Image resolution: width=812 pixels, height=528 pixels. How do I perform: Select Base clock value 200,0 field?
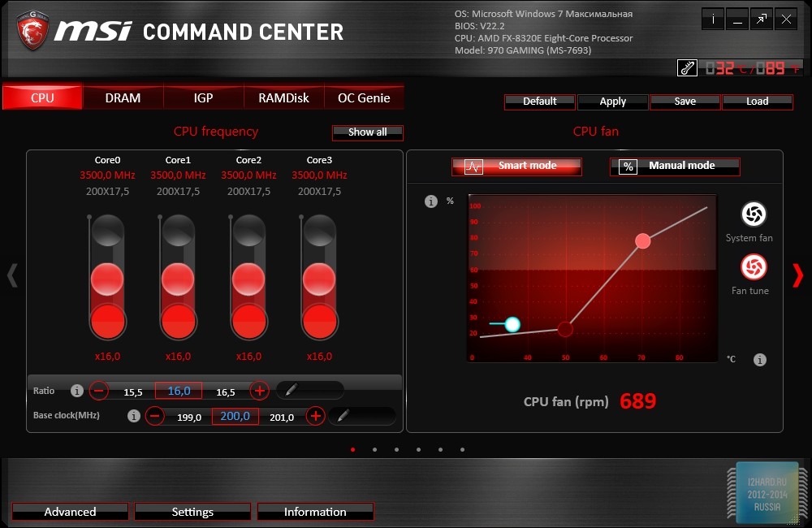pos(235,416)
